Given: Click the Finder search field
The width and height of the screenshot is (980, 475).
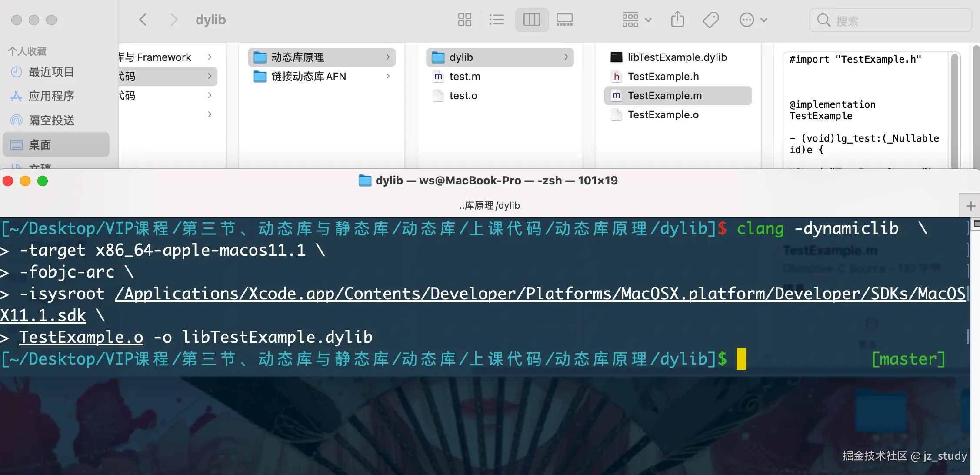Looking at the screenshot, I should pos(891,20).
